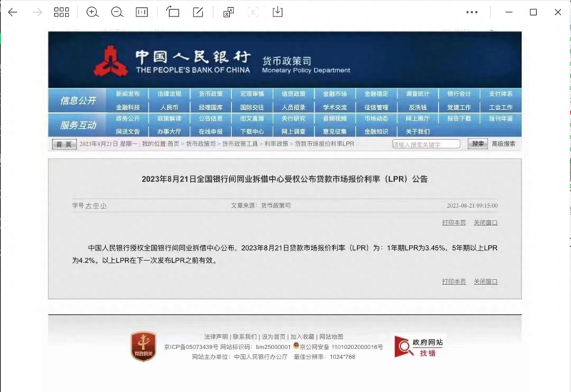Viewport: 571px width, 392px height.
Task: Open the 图文直播 menu item
Action: click(x=252, y=119)
